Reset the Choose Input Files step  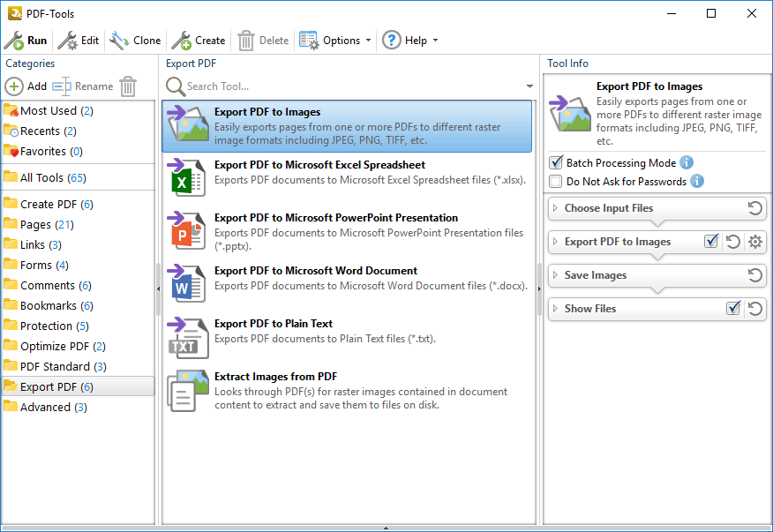[754, 208]
